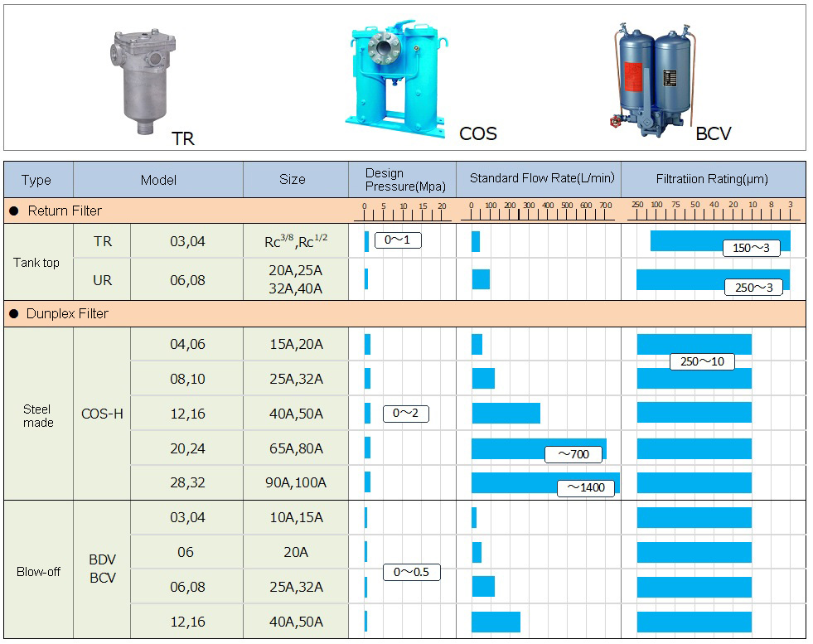Click the ~1400 flow rate label
Screen dimensions: 813x644
(x=586, y=487)
